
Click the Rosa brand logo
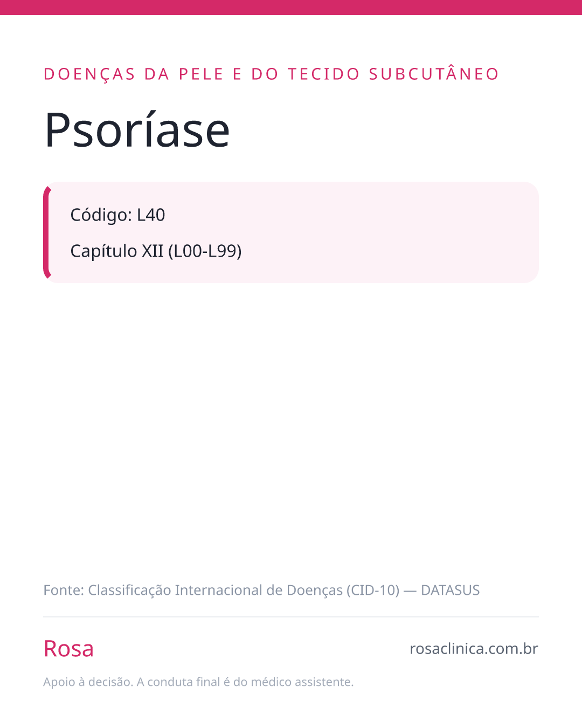pyautogui.click(x=68, y=649)
